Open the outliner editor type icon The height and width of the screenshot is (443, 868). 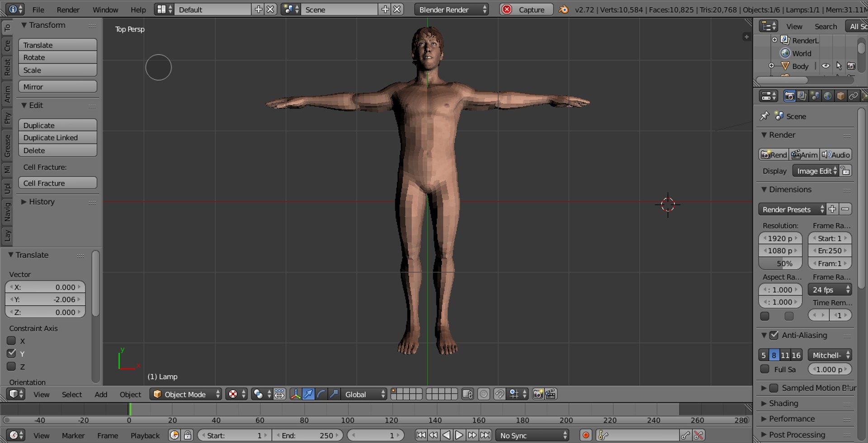click(x=768, y=26)
